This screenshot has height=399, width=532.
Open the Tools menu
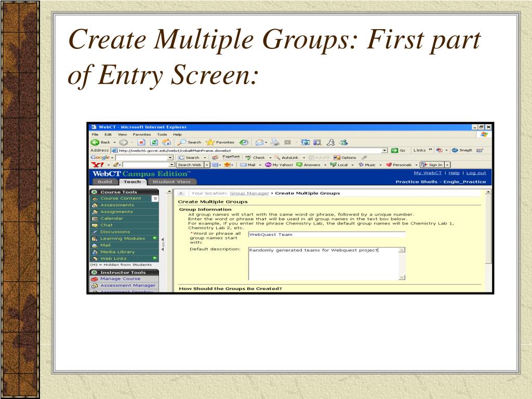click(162, 135)
